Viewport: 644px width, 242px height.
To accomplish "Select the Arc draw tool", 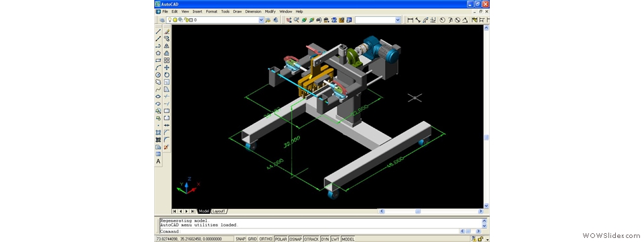I will (x=158, y=67).
